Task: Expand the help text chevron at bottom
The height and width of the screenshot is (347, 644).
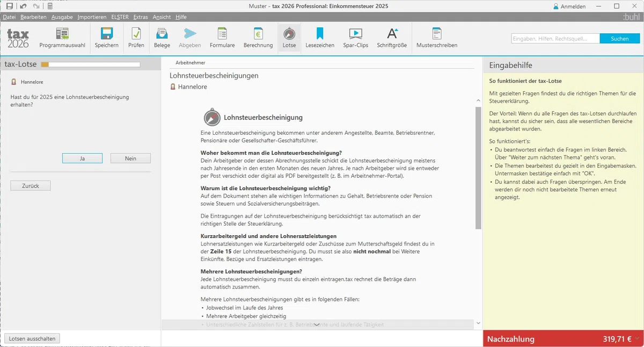Action: click(x=316, y=324)
